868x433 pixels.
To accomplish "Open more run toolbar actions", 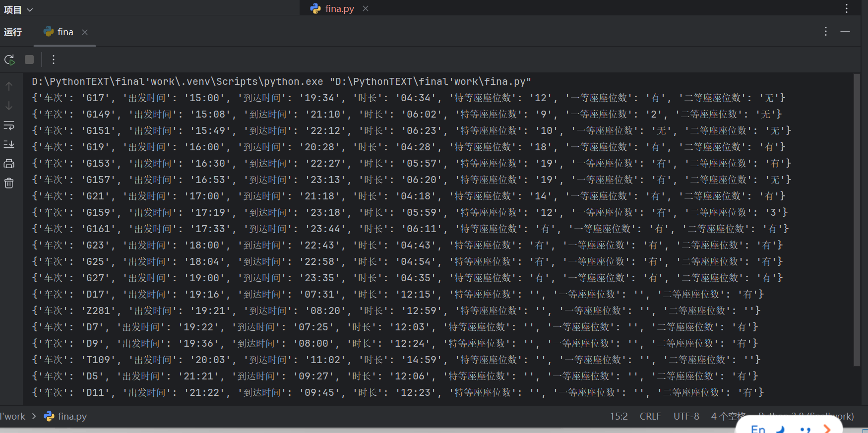I will click(x=54, y=60).
